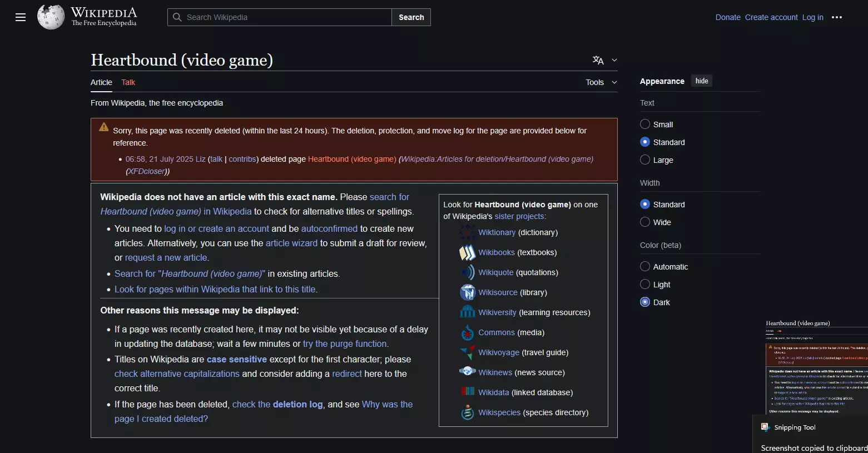Click the Log in link

click(x=812, y=17)
